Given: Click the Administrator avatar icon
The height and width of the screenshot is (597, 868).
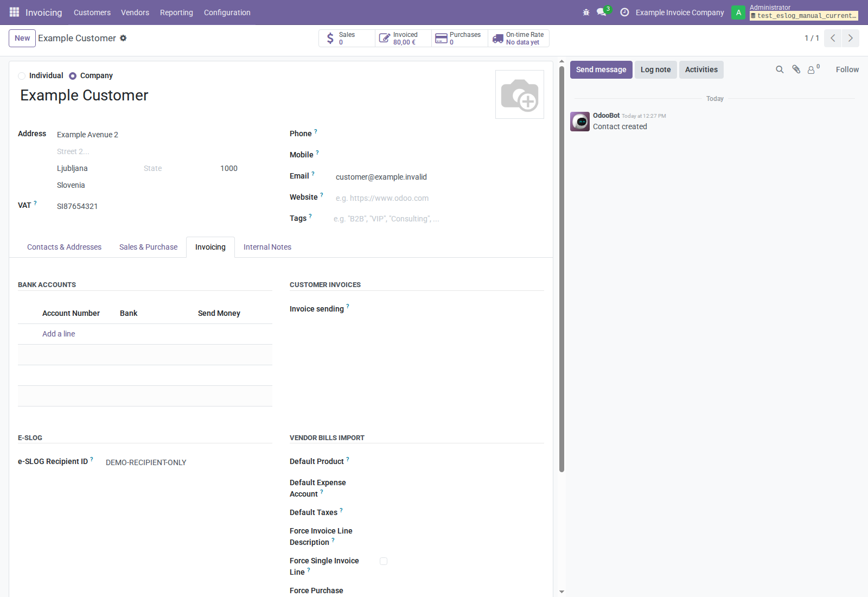Looking at the screenshot, I should (x=738, y=12).
